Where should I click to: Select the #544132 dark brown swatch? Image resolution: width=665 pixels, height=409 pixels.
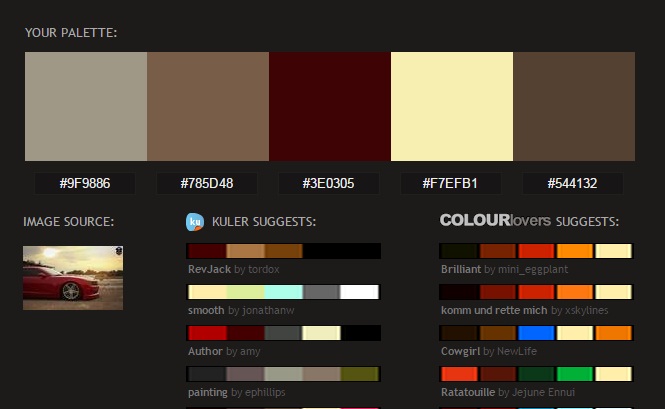pos(574,106)
